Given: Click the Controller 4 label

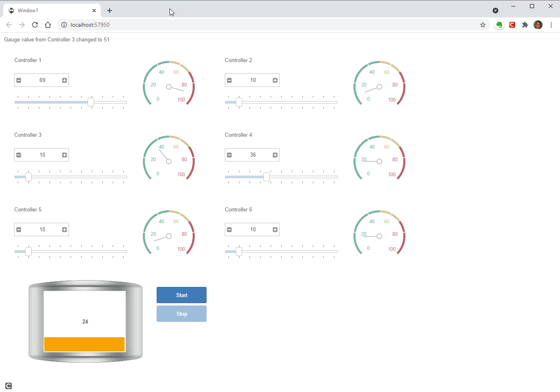Looking at the screenshot, I should pos(238,135).
